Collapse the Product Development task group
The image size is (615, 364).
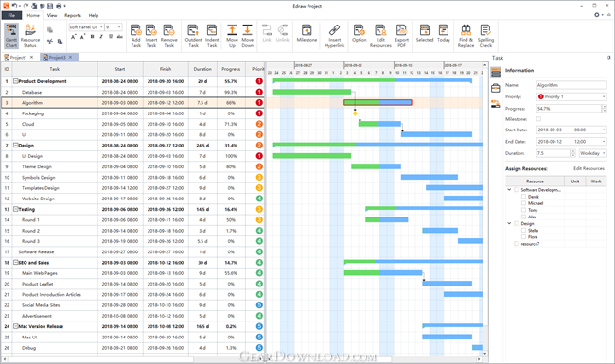point(16,81)
